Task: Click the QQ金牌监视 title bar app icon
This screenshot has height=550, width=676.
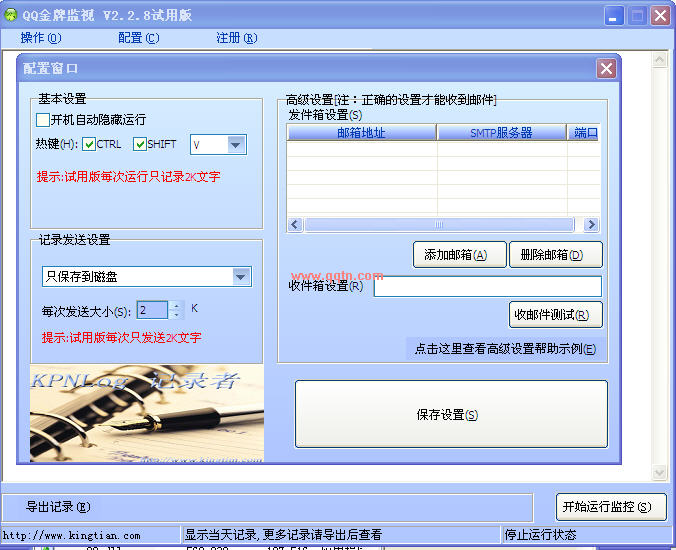Action: [11, 15]
